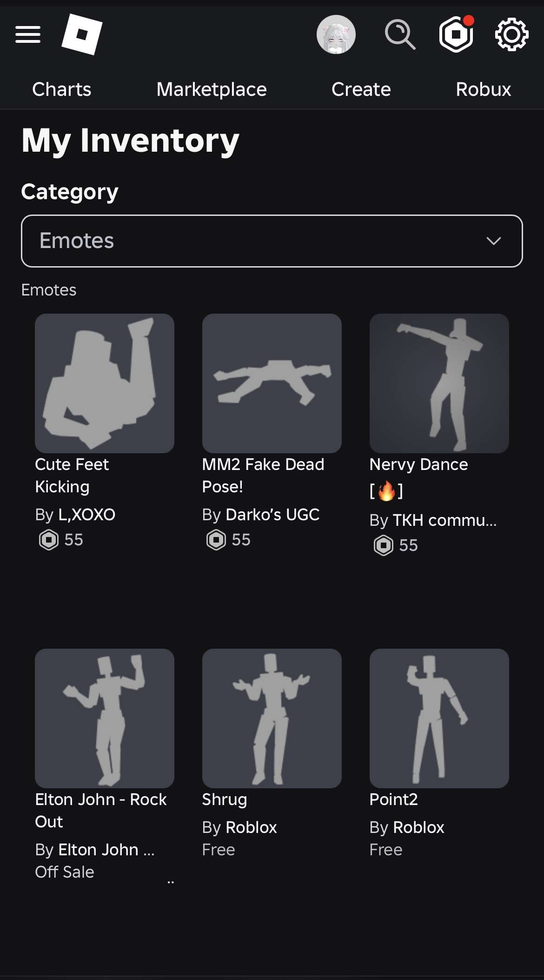Tap the Roblox logo home icon
Image resolution: width=544 pixels, height=980 pixels.
click(x=82, y=34)
